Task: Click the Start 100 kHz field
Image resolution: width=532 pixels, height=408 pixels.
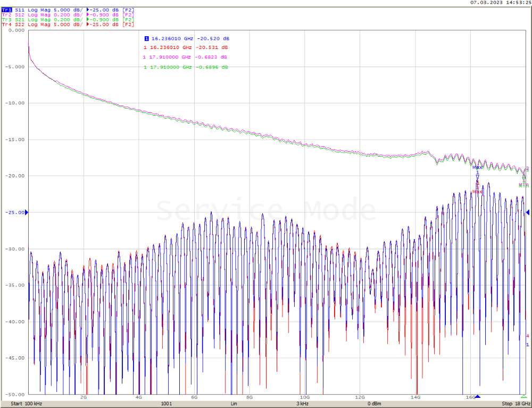Action: point(27,404)
